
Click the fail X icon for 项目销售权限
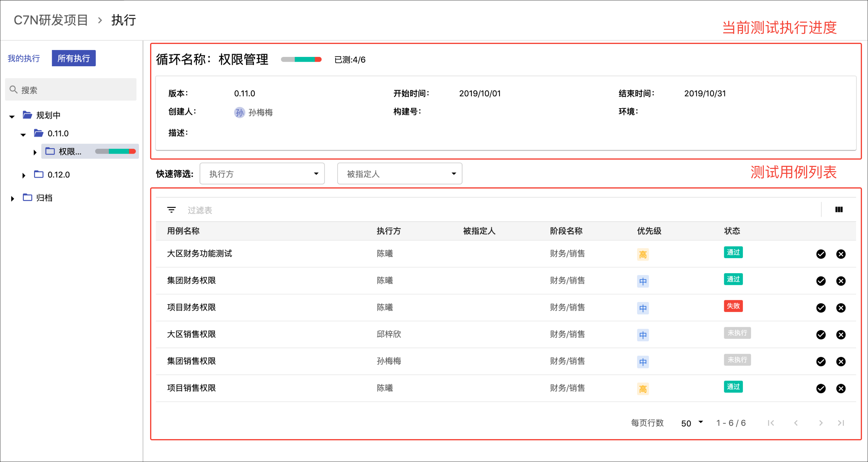coord(841,389)
